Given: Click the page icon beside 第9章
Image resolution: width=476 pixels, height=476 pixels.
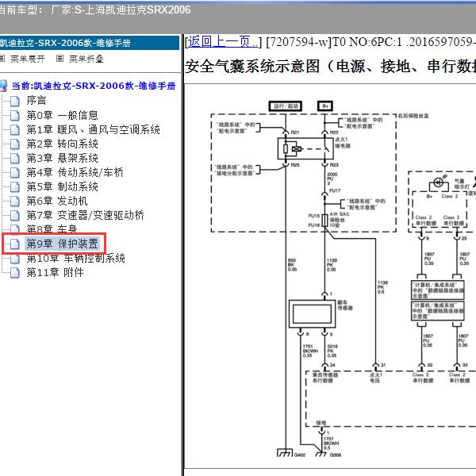Looking at the screenshot, I should tap(14, 244).
